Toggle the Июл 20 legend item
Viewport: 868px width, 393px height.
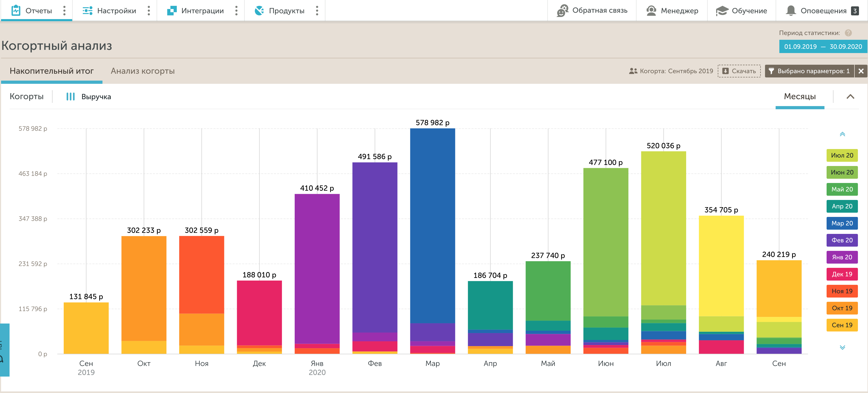842,155
